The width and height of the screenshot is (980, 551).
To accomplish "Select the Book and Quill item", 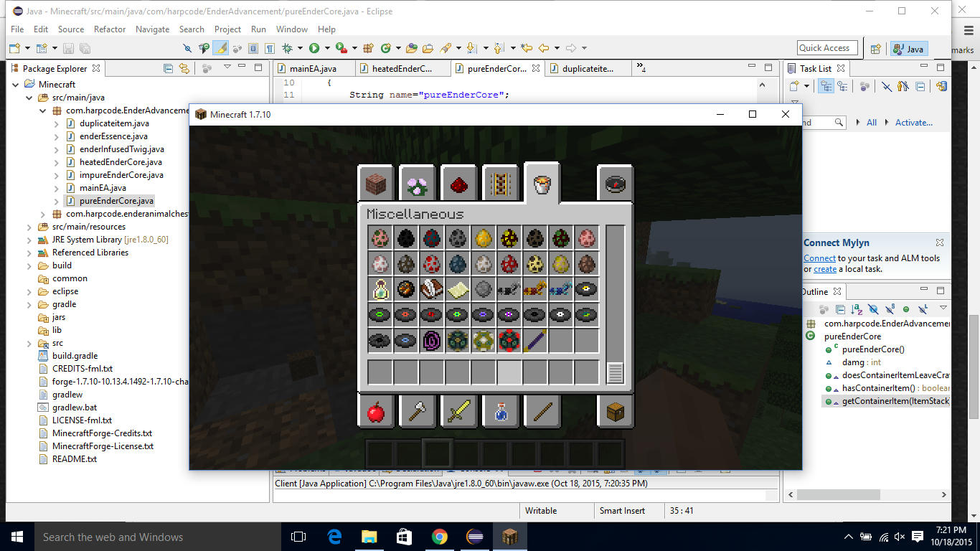I will coord(430,289).
